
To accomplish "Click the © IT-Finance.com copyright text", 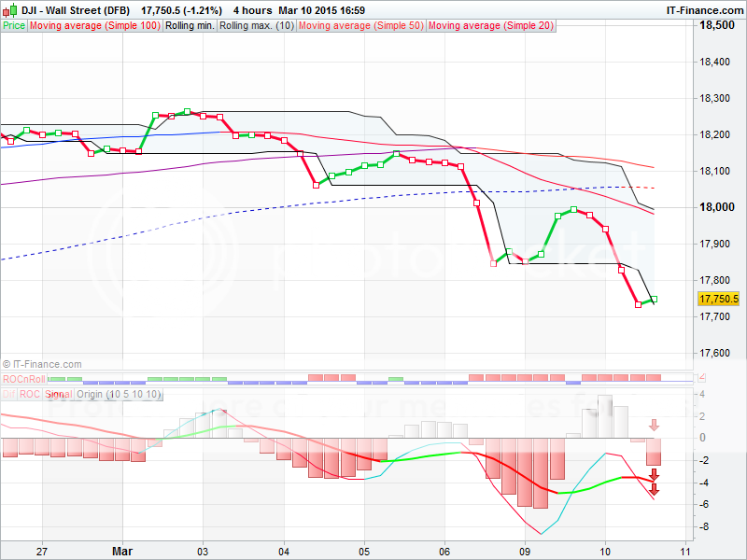I will 42,364.
